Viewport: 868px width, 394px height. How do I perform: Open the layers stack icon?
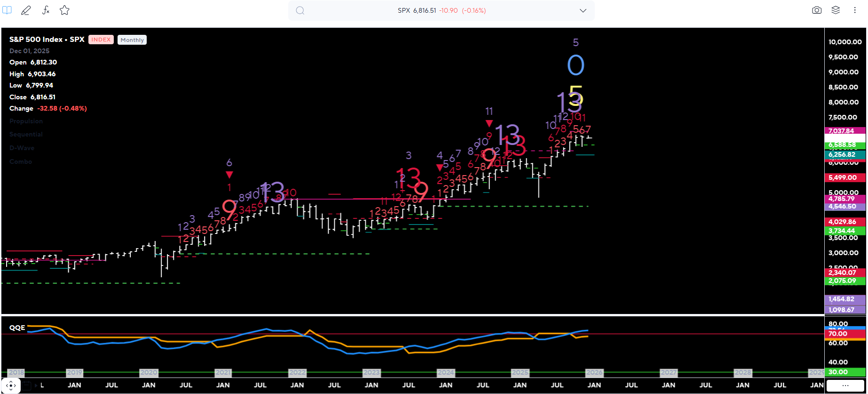[x=836, y=10]
